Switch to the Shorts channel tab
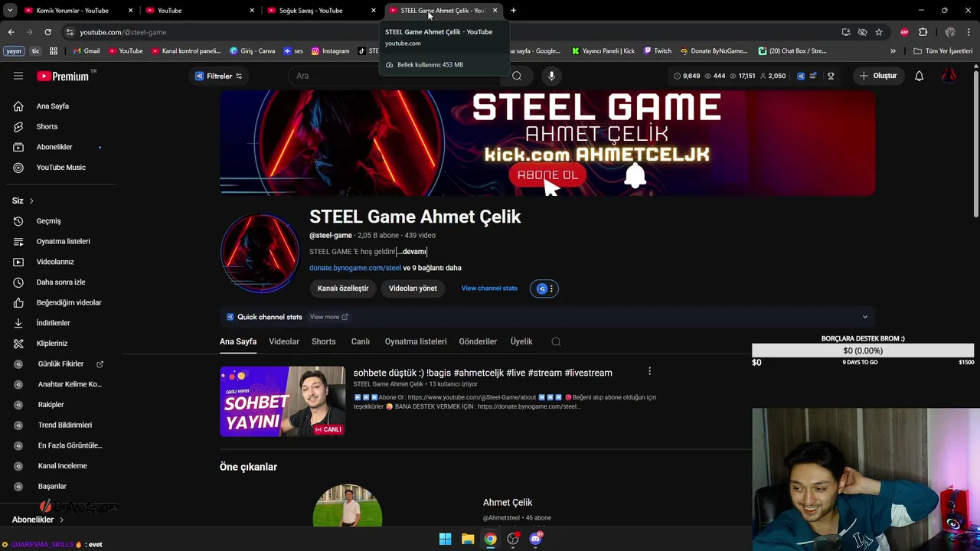This screenshot has height=551, width=980. 324,341
